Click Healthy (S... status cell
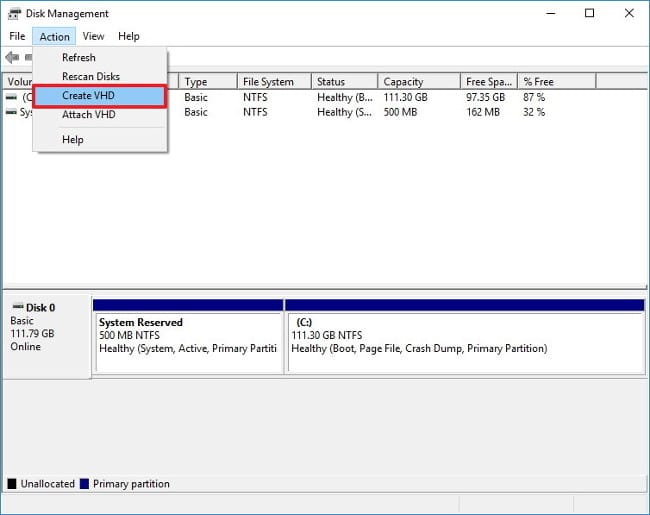This screenshot has height=515, width=650. click(x=344, y=112)
